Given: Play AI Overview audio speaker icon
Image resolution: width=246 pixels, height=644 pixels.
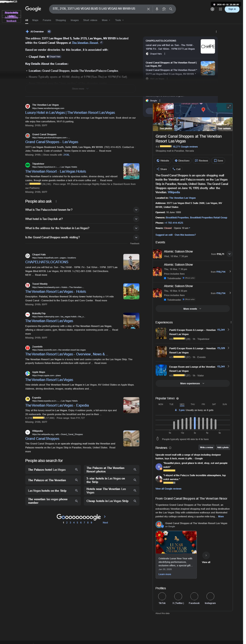Looking at the screenshot, I should pyautogui.click(x=49, y=32).
